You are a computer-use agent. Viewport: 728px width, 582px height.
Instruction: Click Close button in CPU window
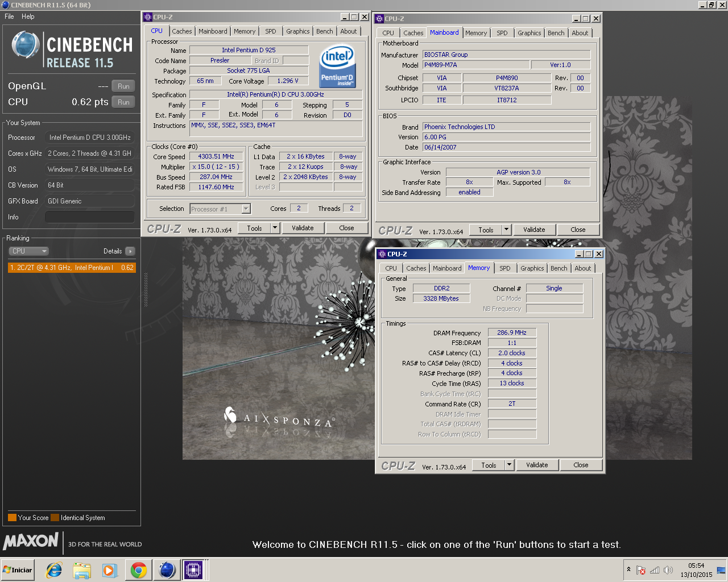[346, 228]
